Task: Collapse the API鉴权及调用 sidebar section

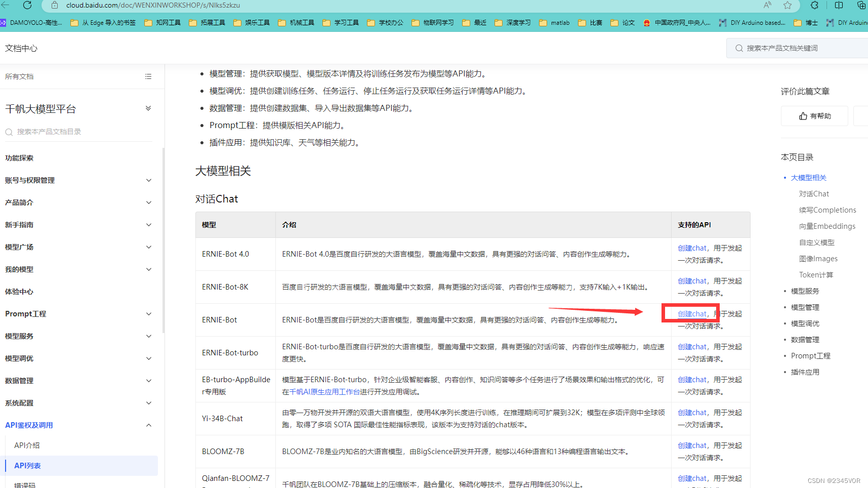Action: coord(149,425)
